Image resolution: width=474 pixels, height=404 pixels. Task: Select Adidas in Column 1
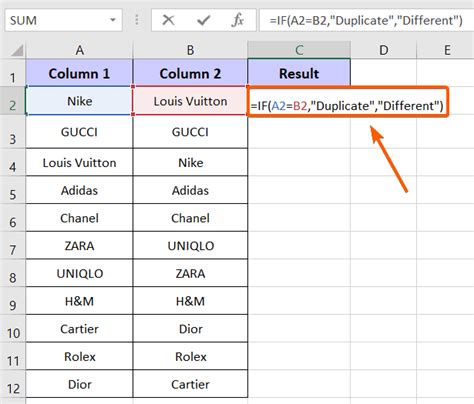(79, 190)
